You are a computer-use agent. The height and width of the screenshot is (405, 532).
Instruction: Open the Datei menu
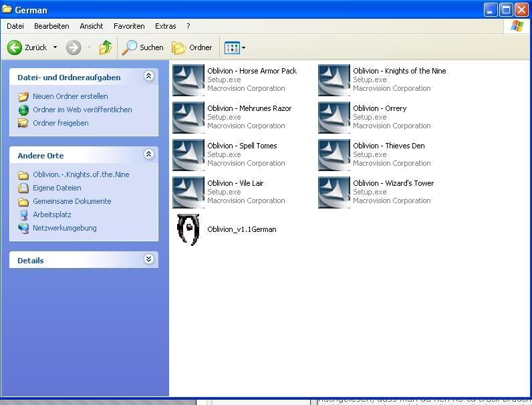[x=15, y=26]
